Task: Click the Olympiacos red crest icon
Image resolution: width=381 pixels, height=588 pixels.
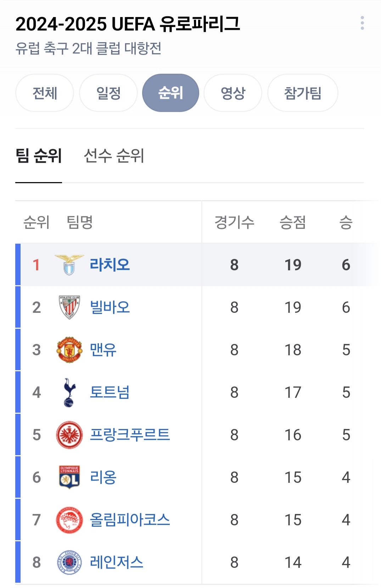Action: (x=69, y=520)
